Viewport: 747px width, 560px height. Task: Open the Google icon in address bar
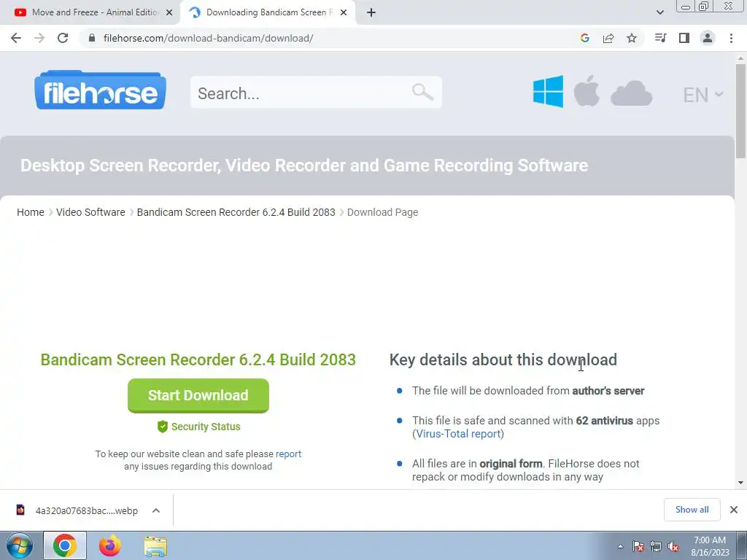tap(585, 38)
